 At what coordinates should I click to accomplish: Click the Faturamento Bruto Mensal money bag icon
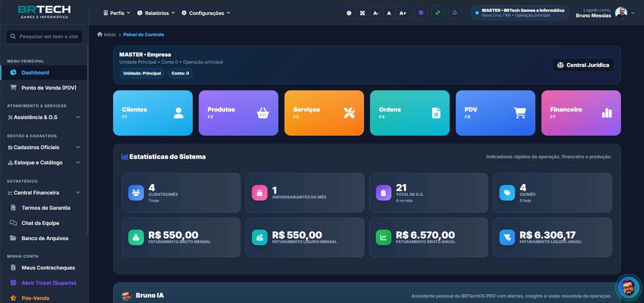coord(136,237)
